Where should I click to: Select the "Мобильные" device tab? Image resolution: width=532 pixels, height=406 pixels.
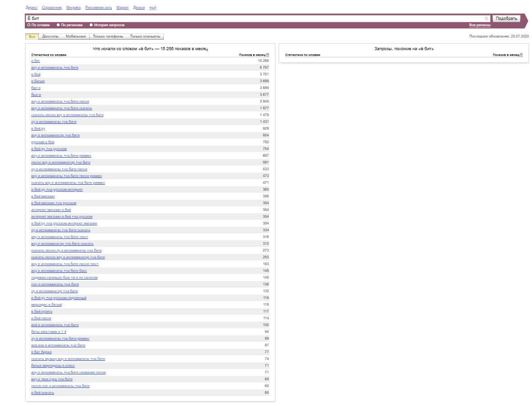[x=76, y=37]
